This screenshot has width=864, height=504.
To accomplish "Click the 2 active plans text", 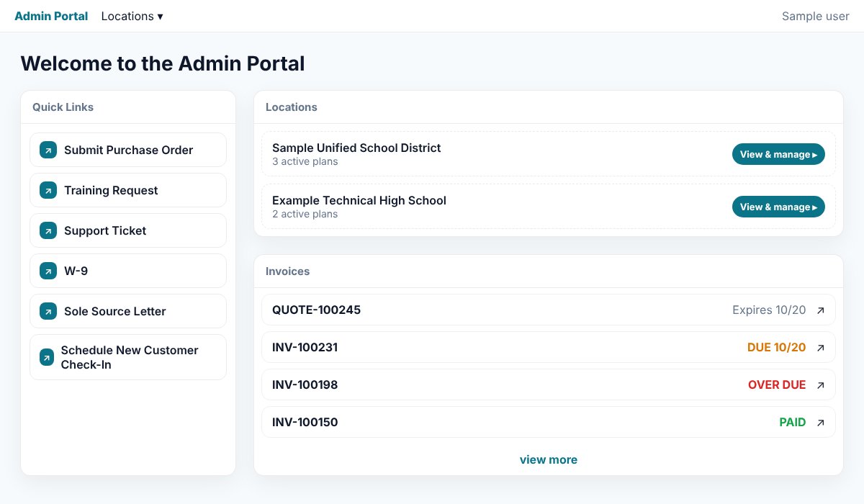I will (x=305, y=214).
